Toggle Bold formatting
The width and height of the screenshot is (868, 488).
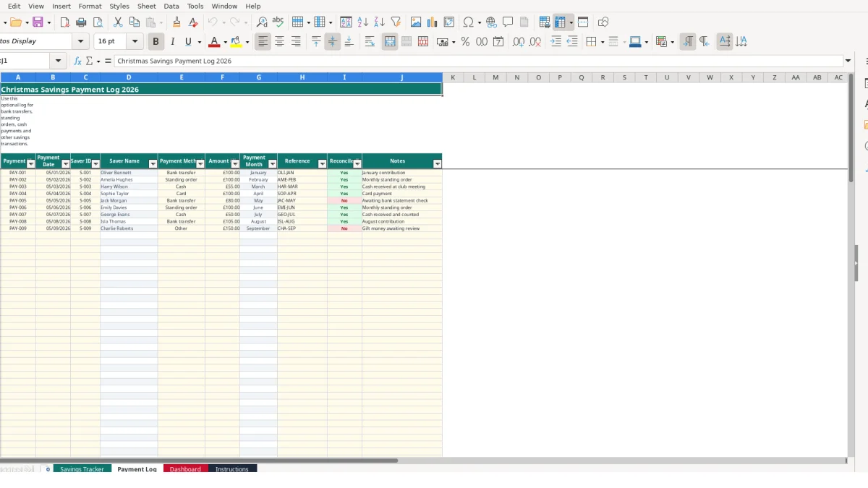[155, 42]
